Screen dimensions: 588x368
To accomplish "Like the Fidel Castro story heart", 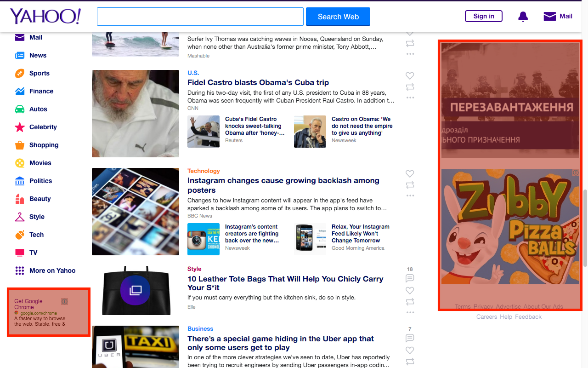I will coord(410,76).
